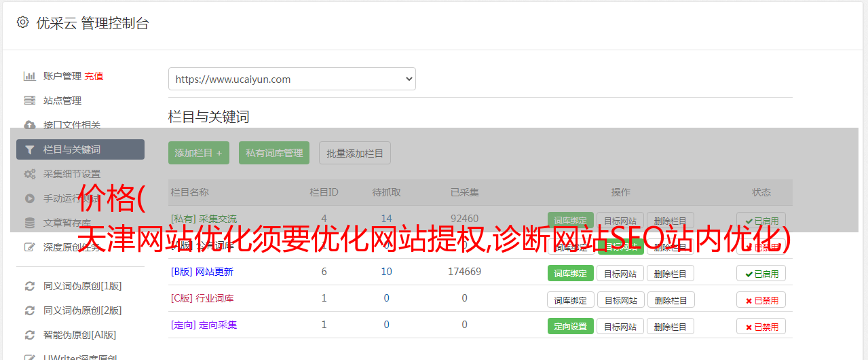Click the refresh icon for 同义词伪原创[2版]
The width and height of the screenshot is (868, 360).
point(30,310)
